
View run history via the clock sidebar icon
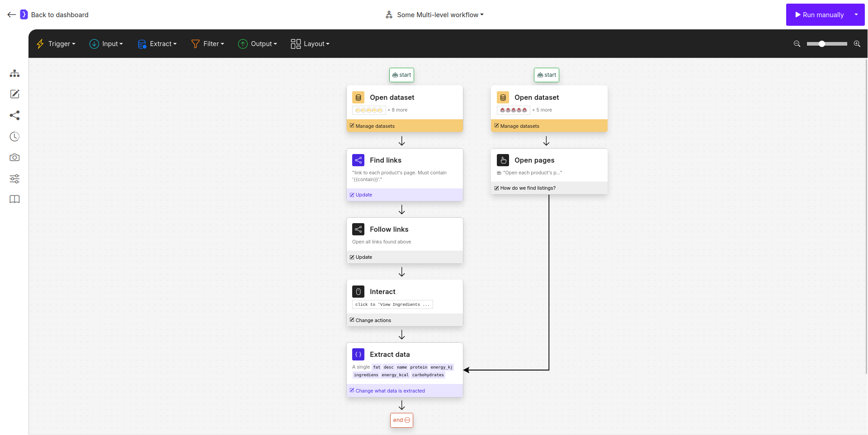[14, 136]
